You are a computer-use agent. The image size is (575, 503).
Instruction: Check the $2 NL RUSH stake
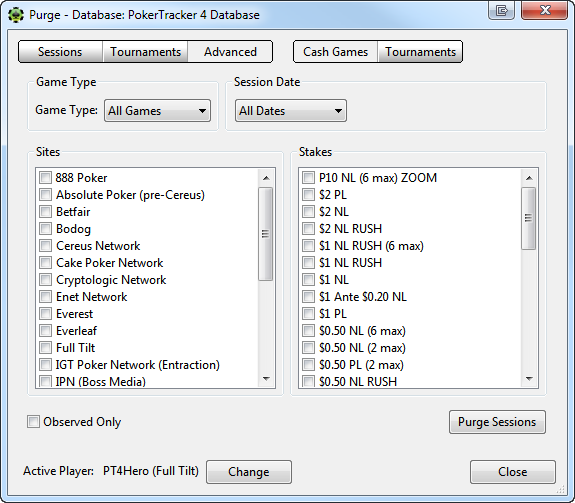(308, 228)
